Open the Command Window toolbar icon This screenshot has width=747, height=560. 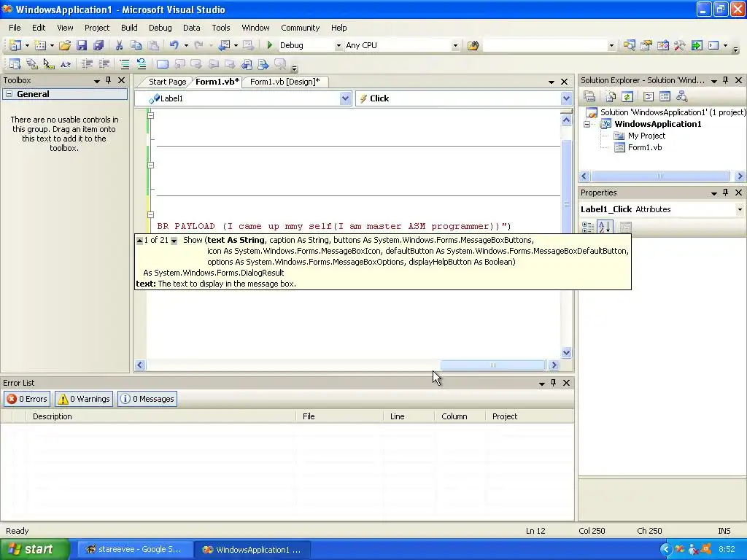pyautogui.click(x=713, y=45)
